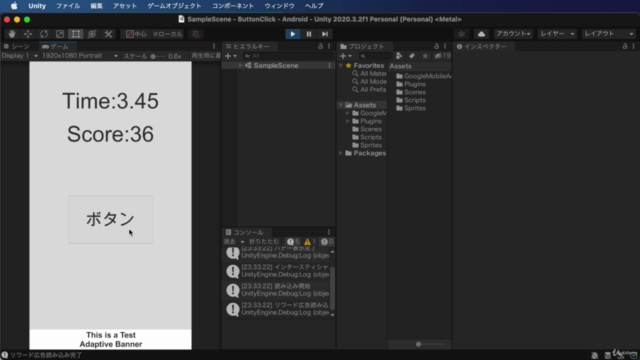
Task: Expand the Packages tree folder
Action: (341, 153)
